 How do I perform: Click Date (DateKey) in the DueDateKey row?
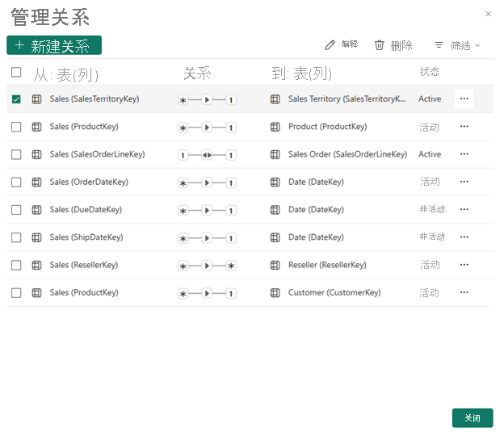(316, 209)
